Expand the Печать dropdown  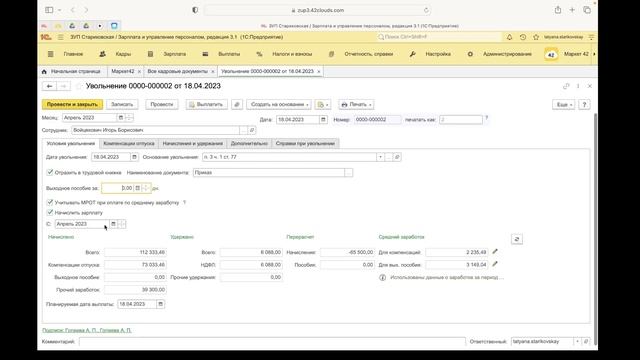(356, 104)
